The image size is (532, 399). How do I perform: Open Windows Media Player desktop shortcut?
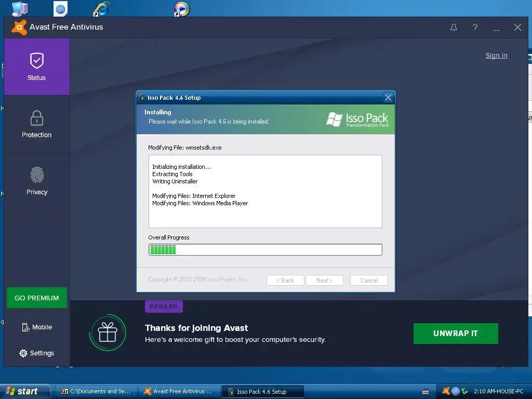pos(182,8)
